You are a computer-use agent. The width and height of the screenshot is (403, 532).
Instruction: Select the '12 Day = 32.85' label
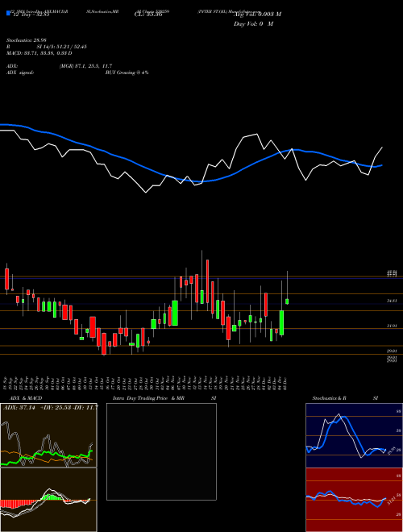[x=31, y=15]
